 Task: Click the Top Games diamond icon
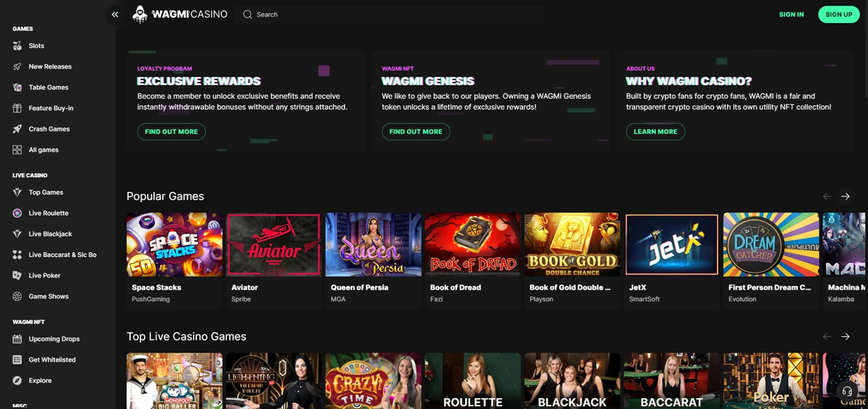click(x=17, y=193)
